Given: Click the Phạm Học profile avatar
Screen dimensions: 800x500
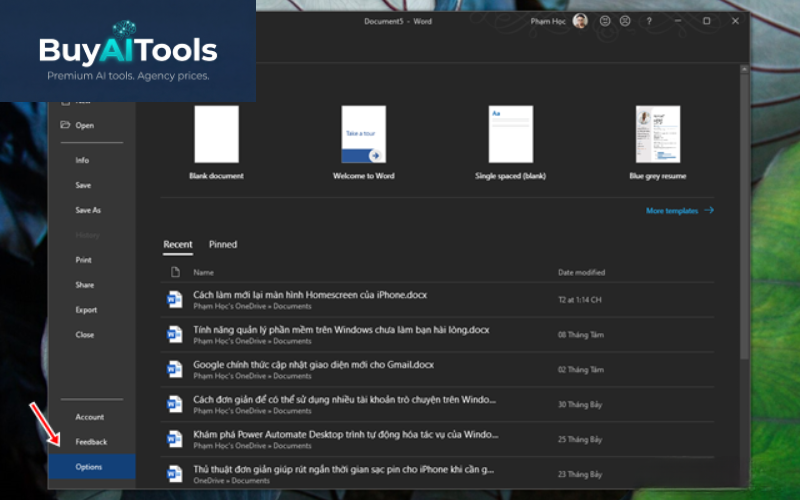Looking at the screenshot, I should (x=580, y=21).
